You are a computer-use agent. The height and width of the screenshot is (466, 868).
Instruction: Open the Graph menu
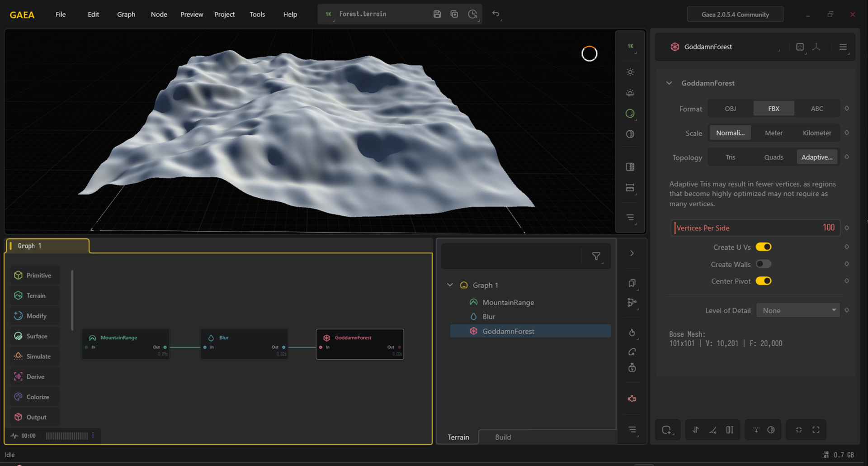pos(126,14)
